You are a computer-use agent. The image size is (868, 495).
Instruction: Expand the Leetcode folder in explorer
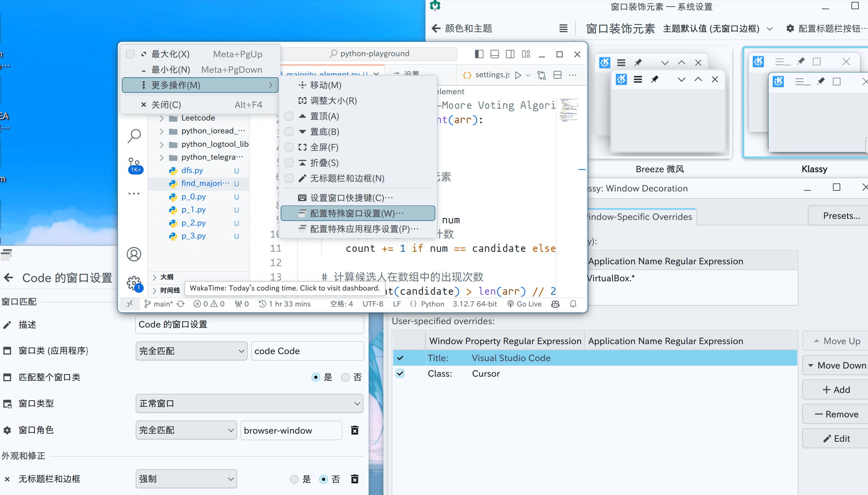(161, 118)
